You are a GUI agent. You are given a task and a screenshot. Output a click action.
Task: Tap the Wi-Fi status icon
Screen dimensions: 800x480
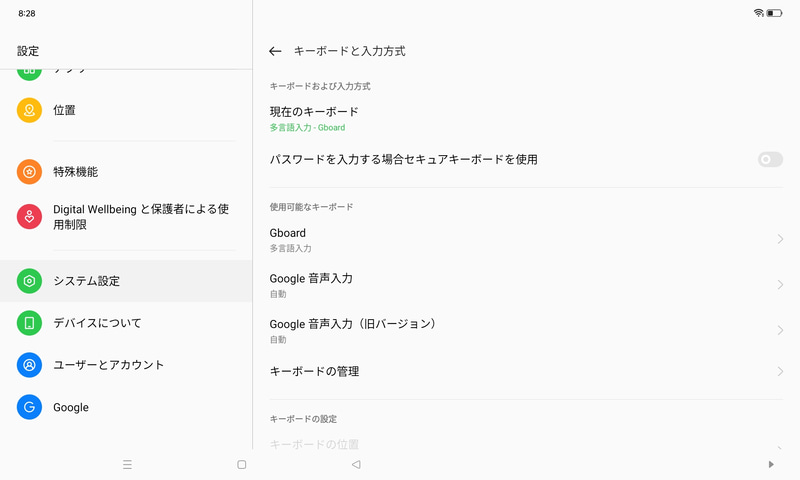click(x=759, y=13)
